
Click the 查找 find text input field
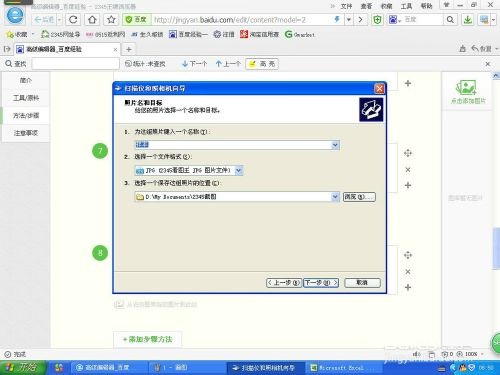click(76, 64)
